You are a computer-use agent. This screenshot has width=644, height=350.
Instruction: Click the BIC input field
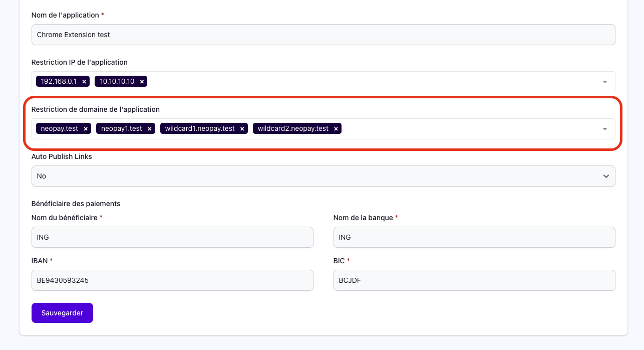(474, 280)
